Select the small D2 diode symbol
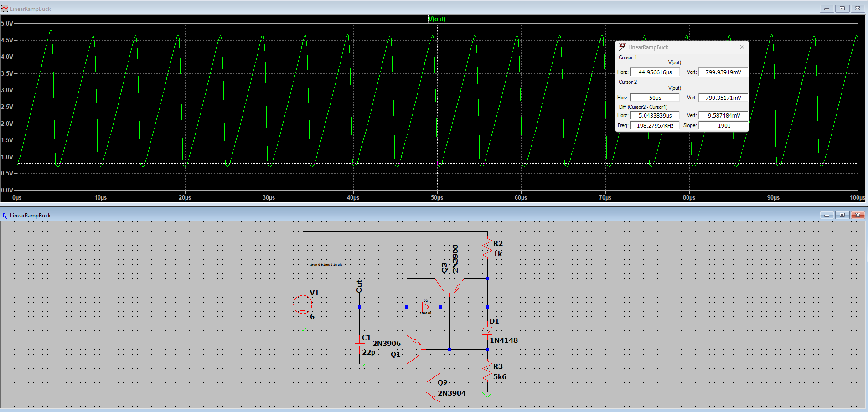The width and height of the screenshot is (868, 412). point(426,307)
